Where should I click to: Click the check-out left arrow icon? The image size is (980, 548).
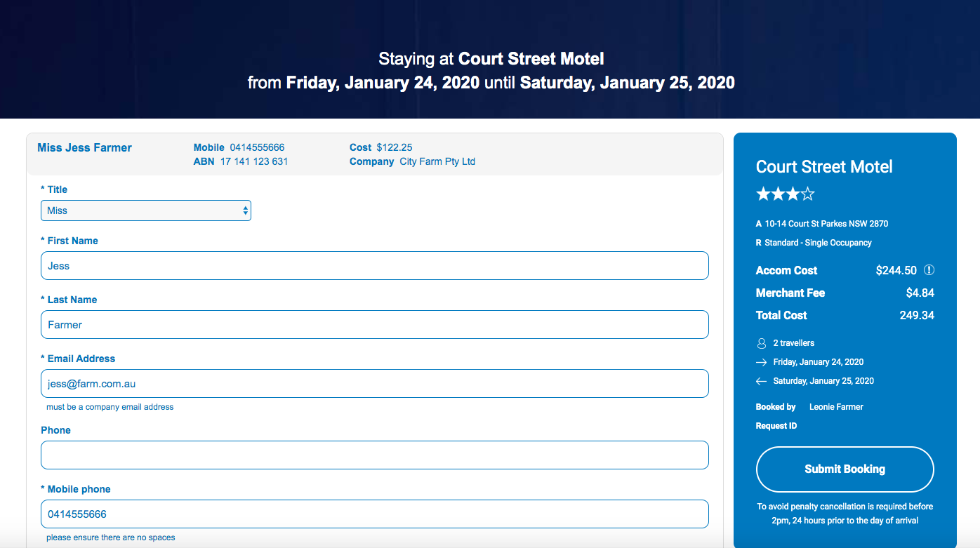tap(762, 382)
